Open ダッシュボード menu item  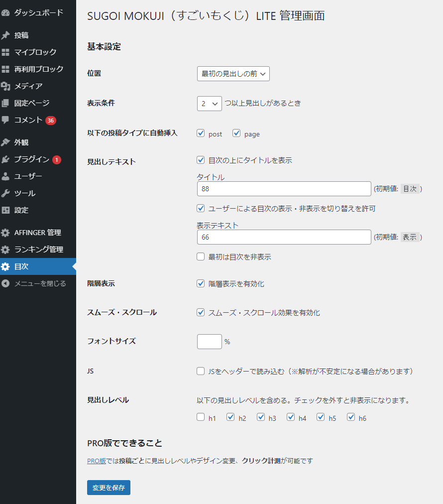pos(38,13)
